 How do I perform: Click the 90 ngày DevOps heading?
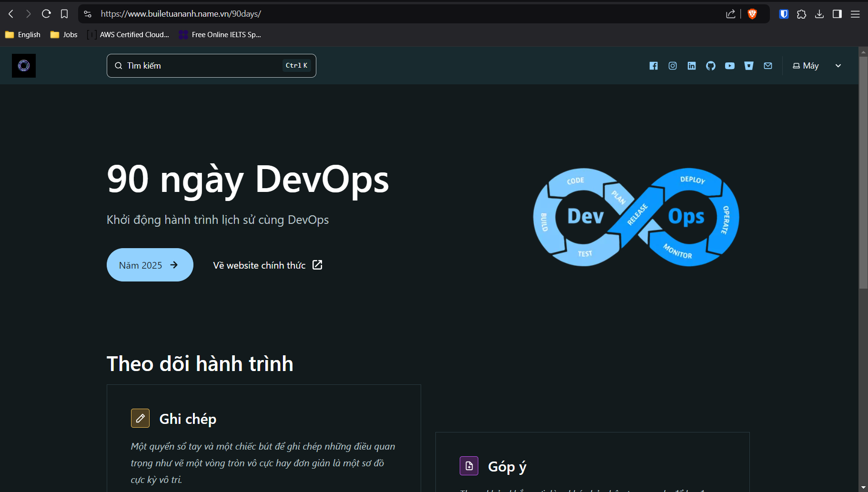coord(248,180)
